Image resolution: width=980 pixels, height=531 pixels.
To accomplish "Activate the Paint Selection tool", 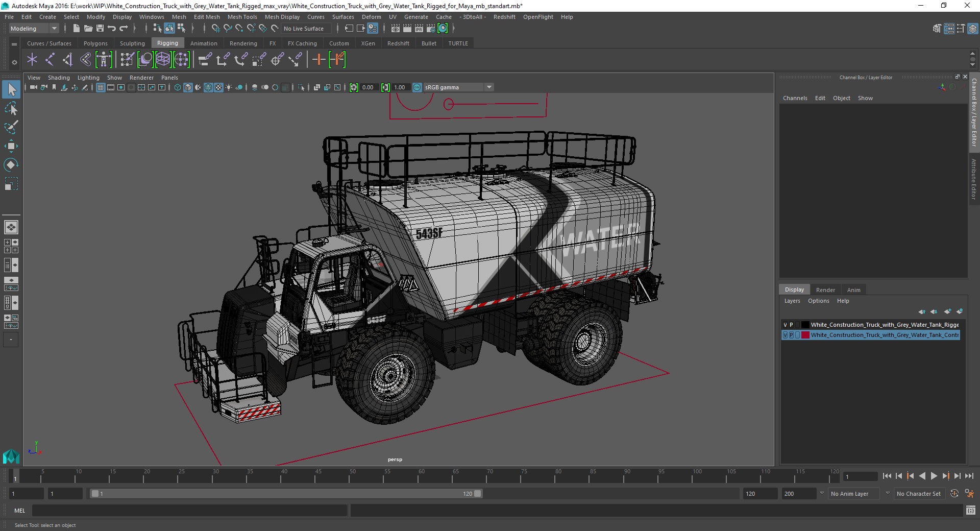I will (x=11, y=127).
